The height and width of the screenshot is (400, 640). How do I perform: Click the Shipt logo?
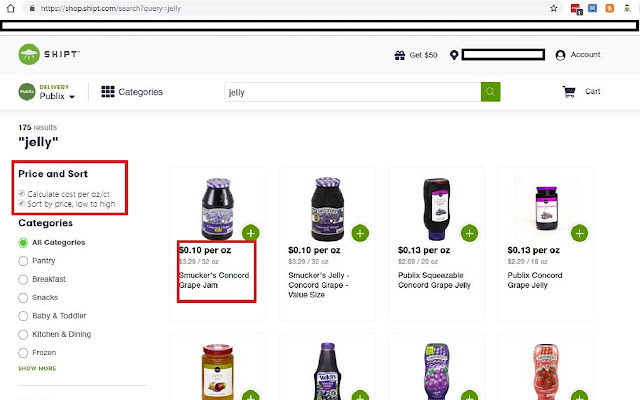[49, 54]
